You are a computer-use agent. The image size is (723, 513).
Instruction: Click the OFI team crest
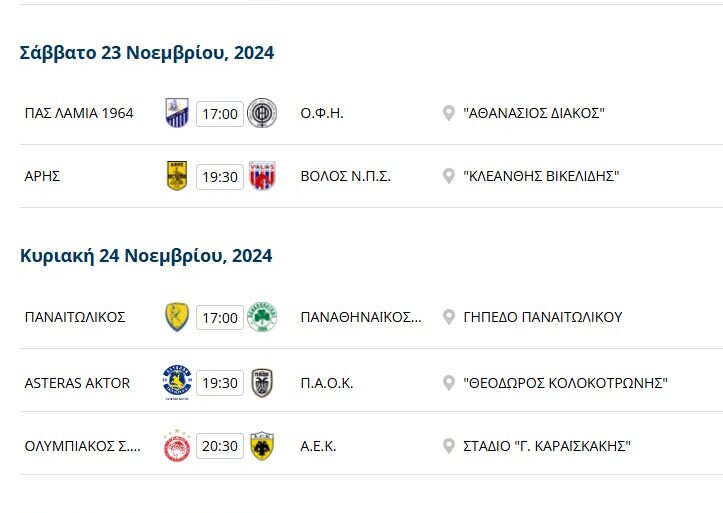coord(262,113)
